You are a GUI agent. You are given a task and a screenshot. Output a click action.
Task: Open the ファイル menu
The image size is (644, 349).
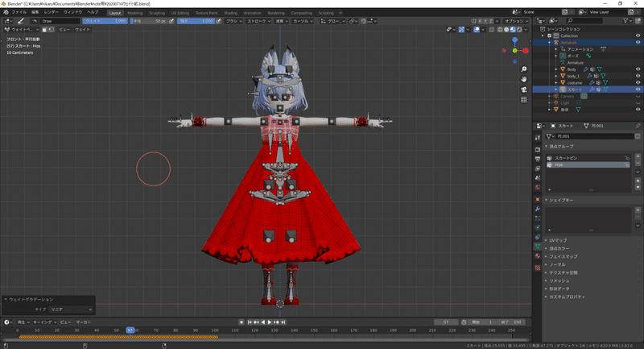(x=19, y=12)
